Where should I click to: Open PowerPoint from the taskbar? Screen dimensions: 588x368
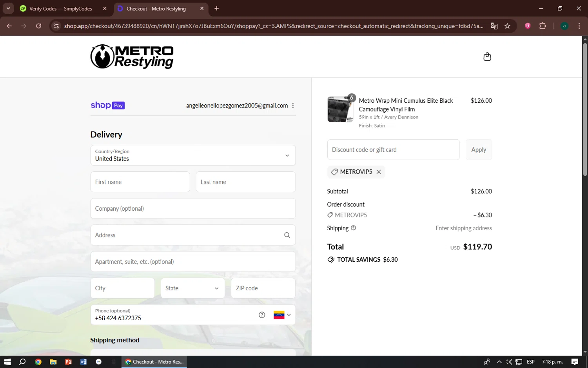click(x=68, y=362)
